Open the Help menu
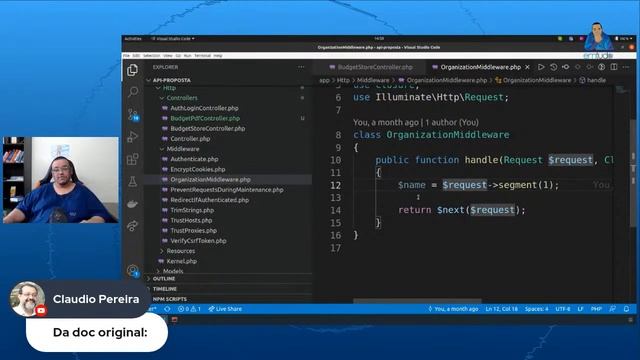The height and width of the screenshot is (360, 640). [x=218, y=56]
